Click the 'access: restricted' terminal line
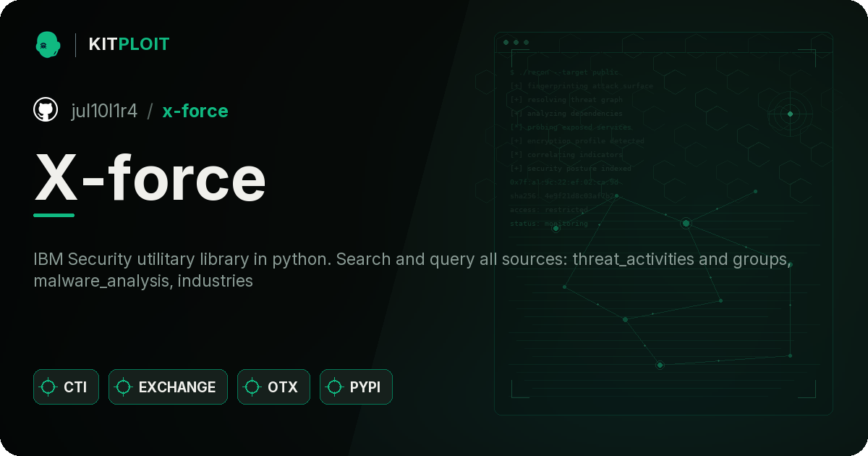This screenshot has width=868, height=456. click(548, 210)
